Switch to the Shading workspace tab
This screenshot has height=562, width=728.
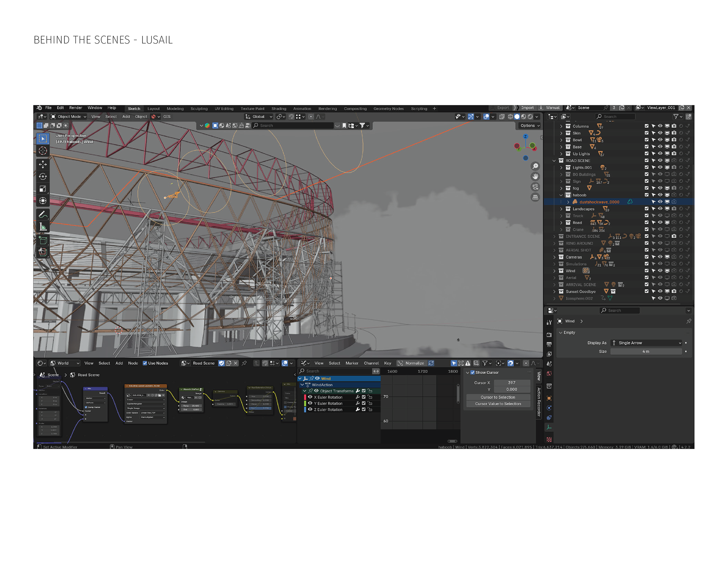click(x=279, y=109)
